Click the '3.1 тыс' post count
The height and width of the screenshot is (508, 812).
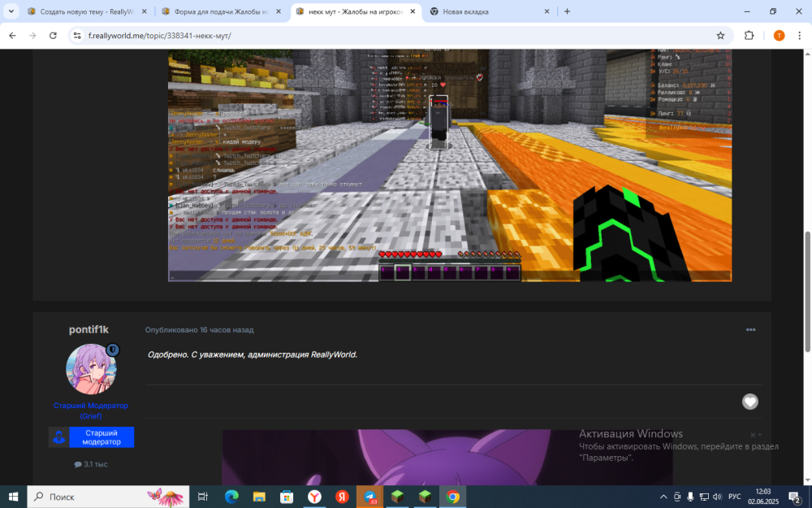point(91,464)
